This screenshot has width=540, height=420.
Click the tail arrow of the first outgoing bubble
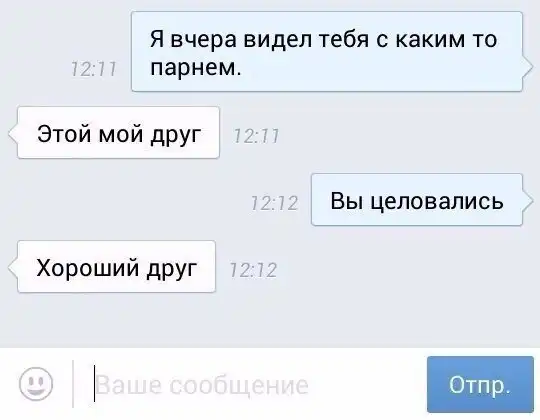click(528, 70)
